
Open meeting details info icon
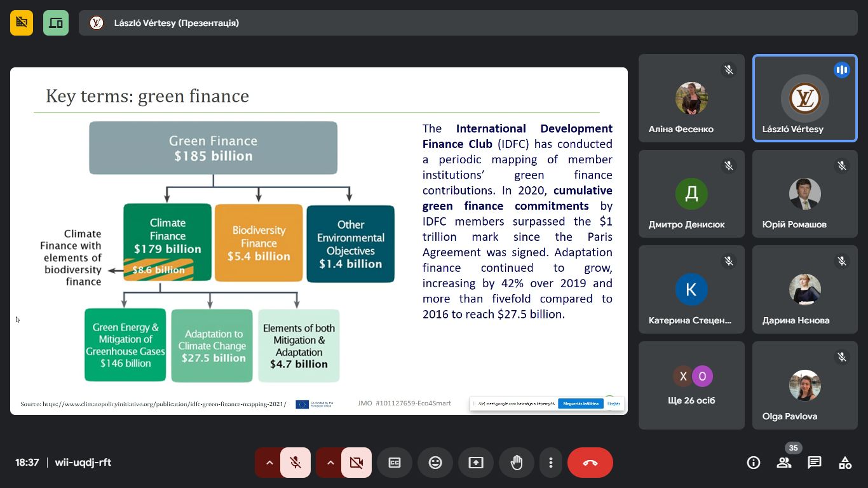(754, 463)
